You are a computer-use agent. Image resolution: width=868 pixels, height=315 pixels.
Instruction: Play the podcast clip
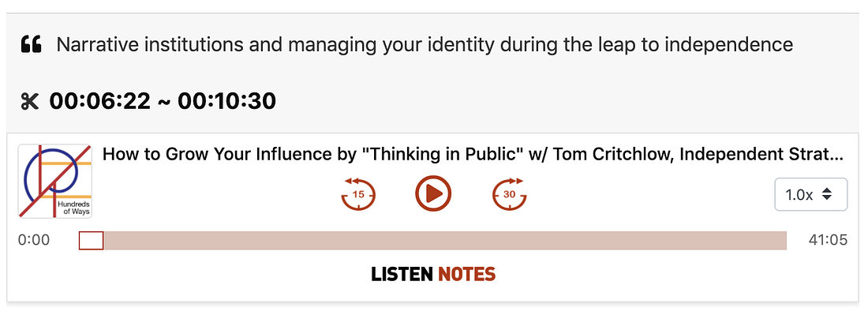coord(433,193)
